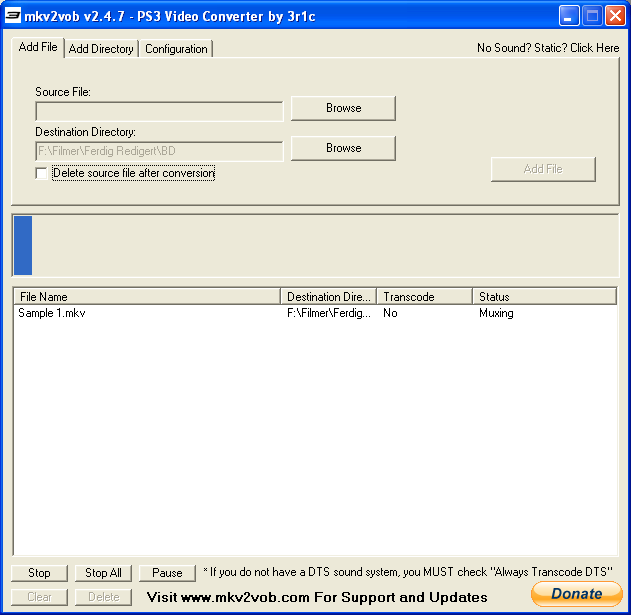Switch to the Add File tab
Screen dimensions: 632x615
[x=38, y=48]
